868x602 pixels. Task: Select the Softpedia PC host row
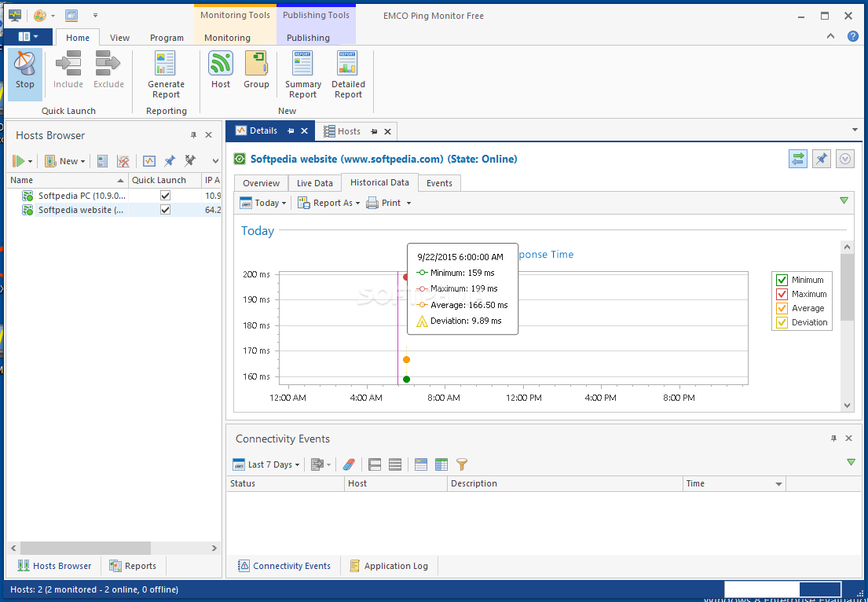click(x=114, y=196)
